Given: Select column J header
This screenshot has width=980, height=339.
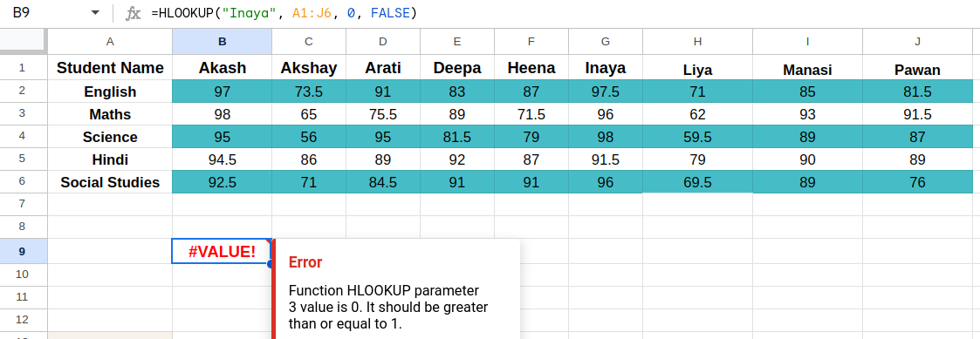Looking at the screenshot, I should click(x=917, y=41).
